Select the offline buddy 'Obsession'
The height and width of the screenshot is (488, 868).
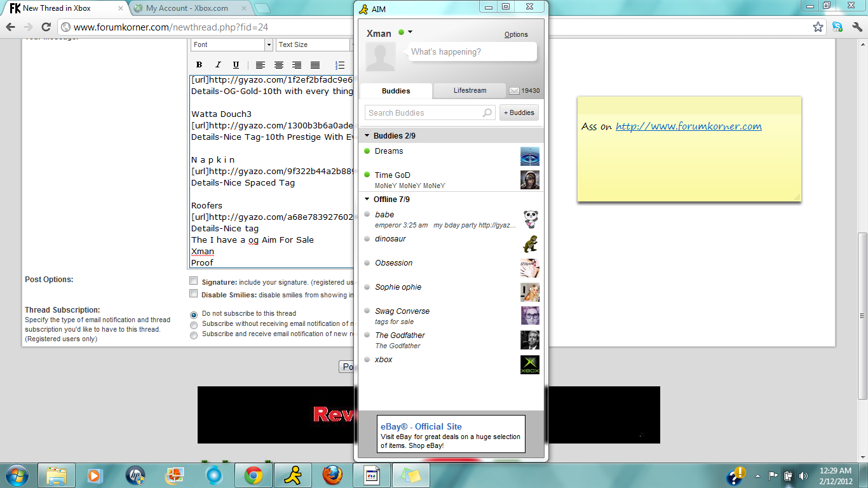451,268
